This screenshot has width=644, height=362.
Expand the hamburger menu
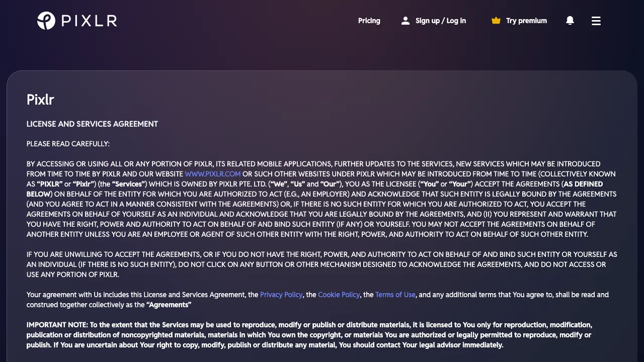(596, 21)
